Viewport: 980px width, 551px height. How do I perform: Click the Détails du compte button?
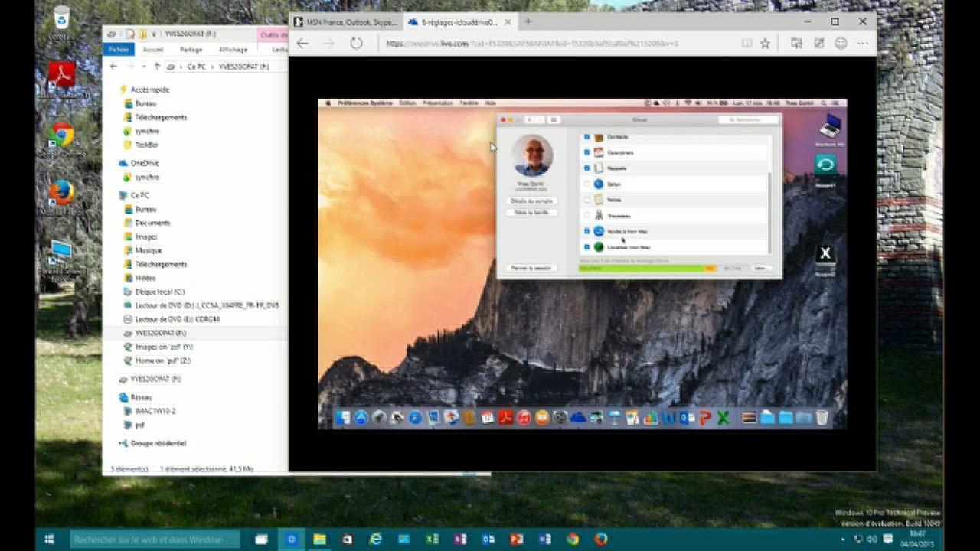point(532,201)
